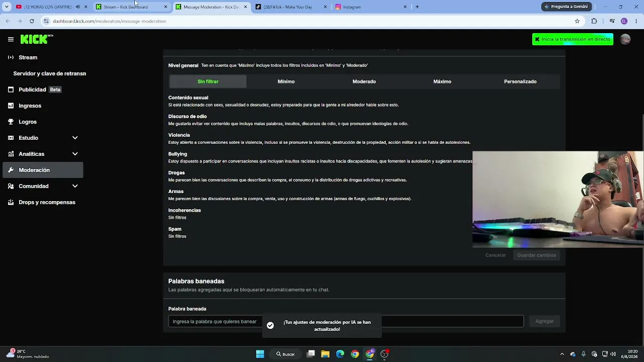
Task: Open the Chrome profile avatar
Action: pos(624,21)
